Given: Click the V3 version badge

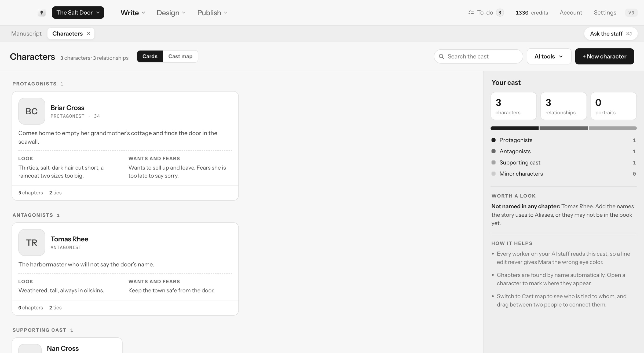Looking at the screenshot, I should pos(631,13).
